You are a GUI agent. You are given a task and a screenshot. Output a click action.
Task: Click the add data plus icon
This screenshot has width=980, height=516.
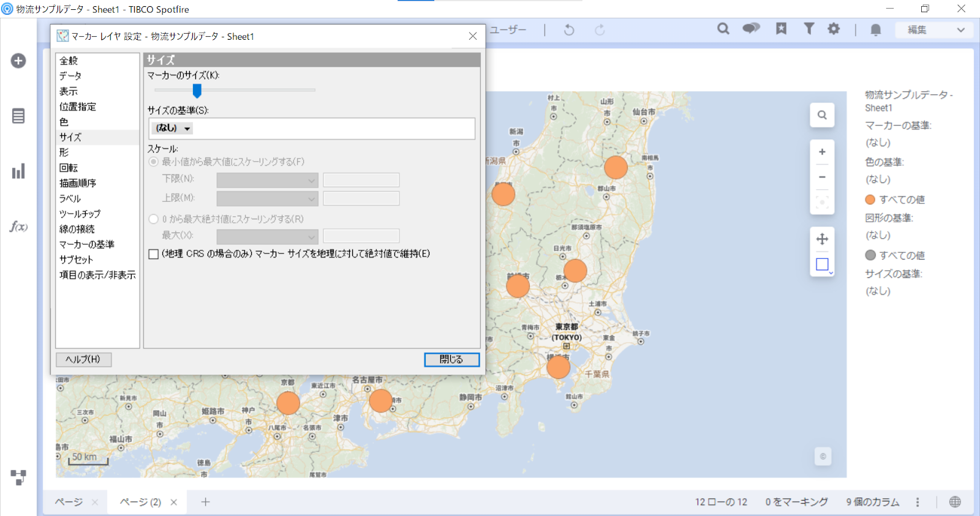[18, 61]
